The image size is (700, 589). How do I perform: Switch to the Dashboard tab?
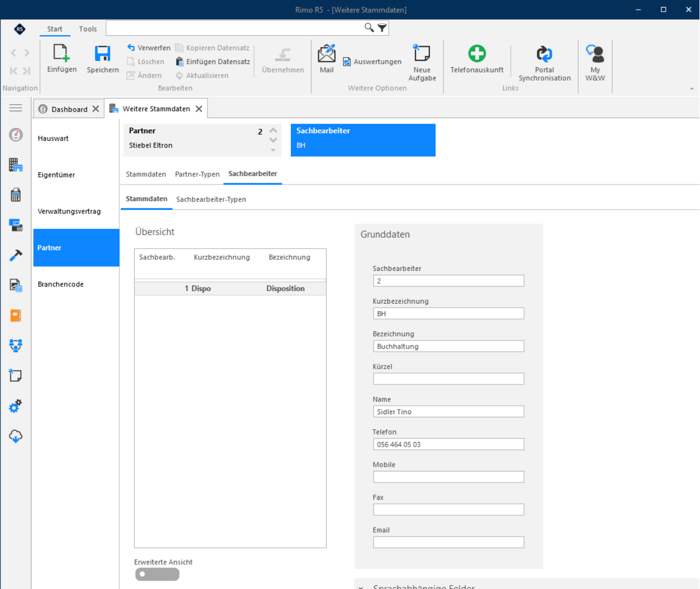pos(70,109)
